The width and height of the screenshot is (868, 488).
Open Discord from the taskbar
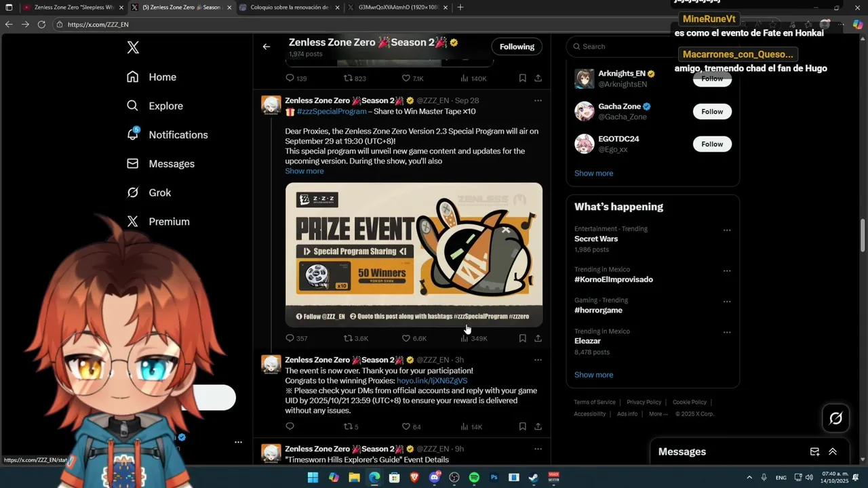pyautogui.click(x=435, y=478)
